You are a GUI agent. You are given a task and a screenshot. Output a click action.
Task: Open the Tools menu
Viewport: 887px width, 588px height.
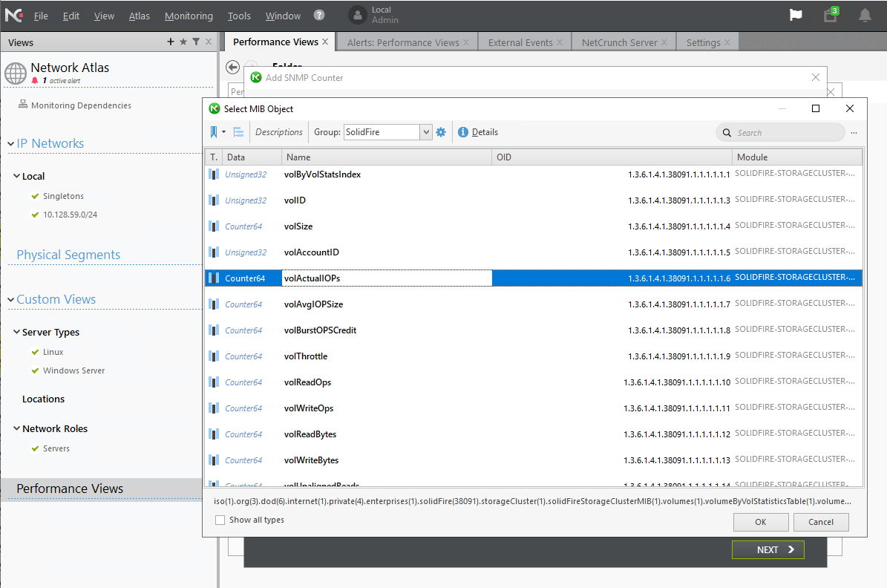[x=239, y=16]
